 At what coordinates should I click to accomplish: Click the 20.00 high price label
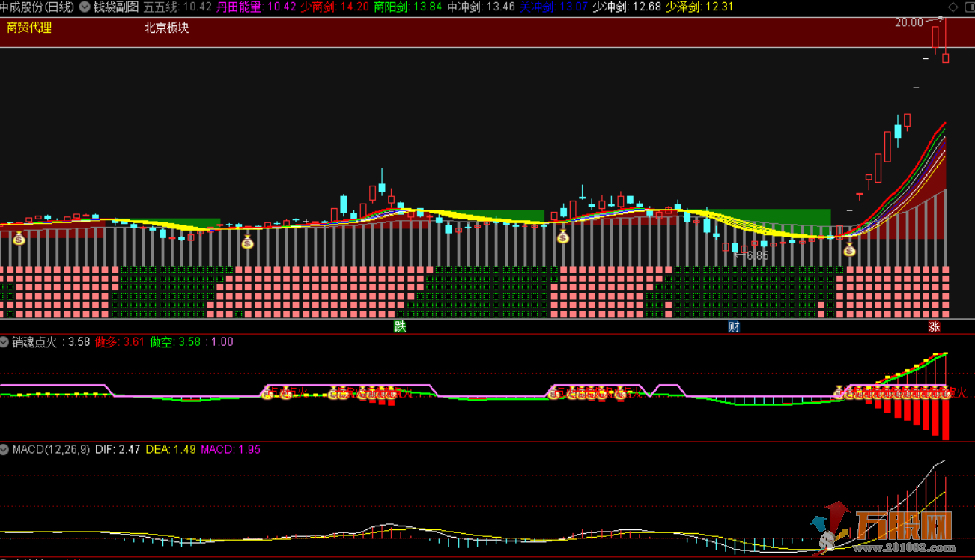point(909,22)
